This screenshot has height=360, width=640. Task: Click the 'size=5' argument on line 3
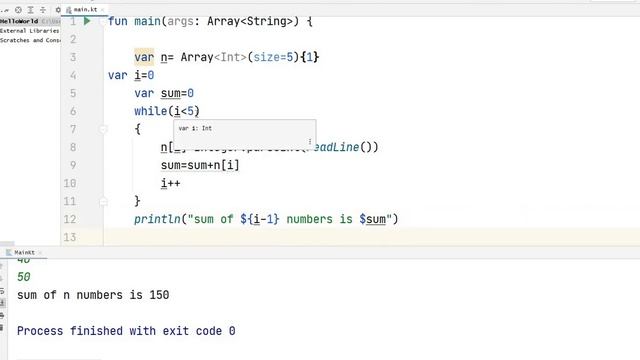pos(273,57)
